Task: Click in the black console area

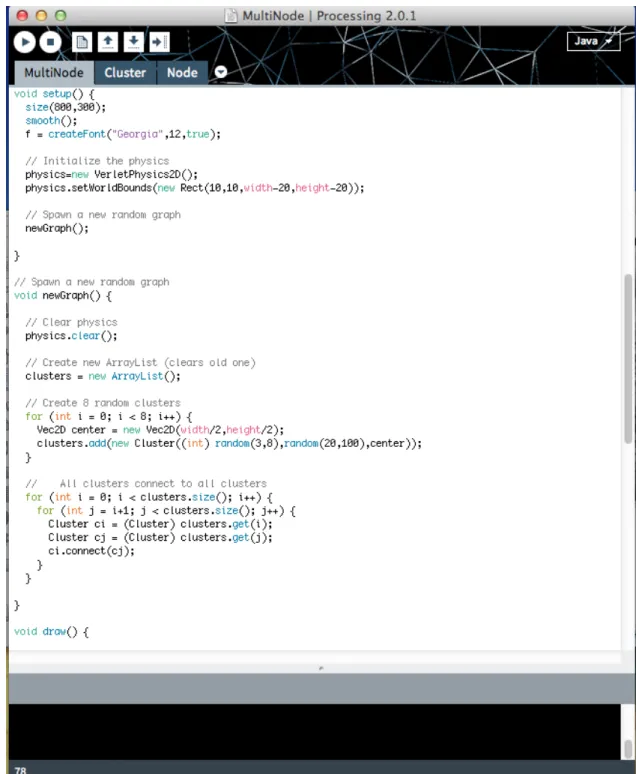Action: pos(314,732)
